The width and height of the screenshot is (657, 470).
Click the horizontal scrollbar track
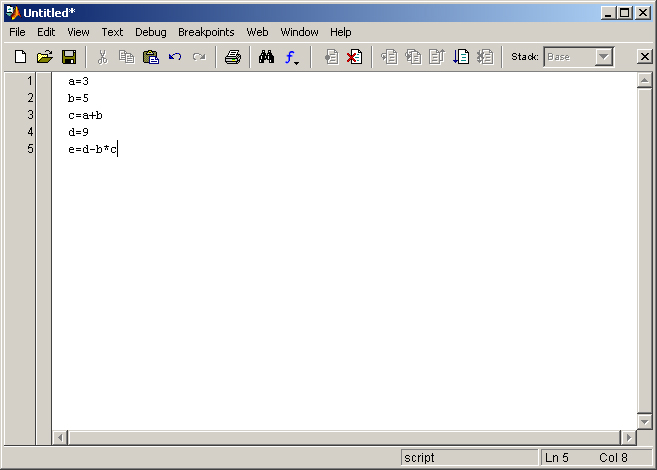(344, 438)
